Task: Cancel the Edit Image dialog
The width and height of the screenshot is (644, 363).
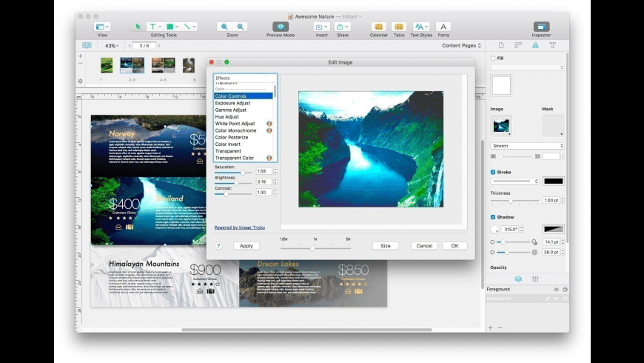Action: [x=424, y=246]
